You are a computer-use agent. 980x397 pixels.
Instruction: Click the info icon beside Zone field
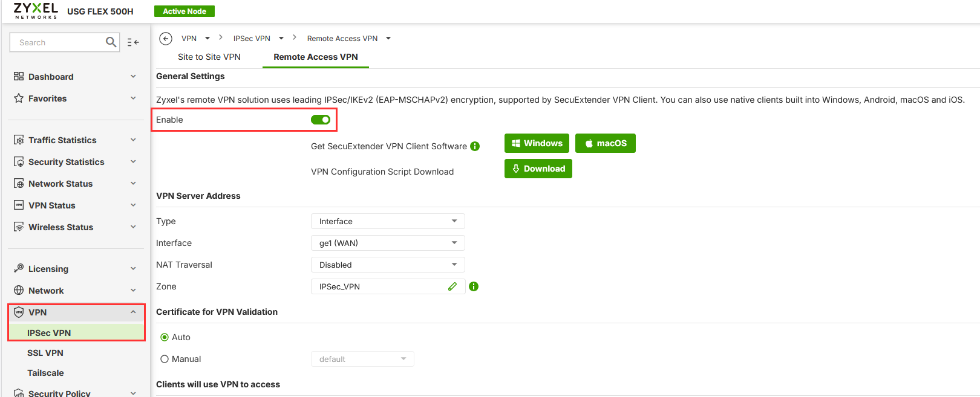click(474, 286)
